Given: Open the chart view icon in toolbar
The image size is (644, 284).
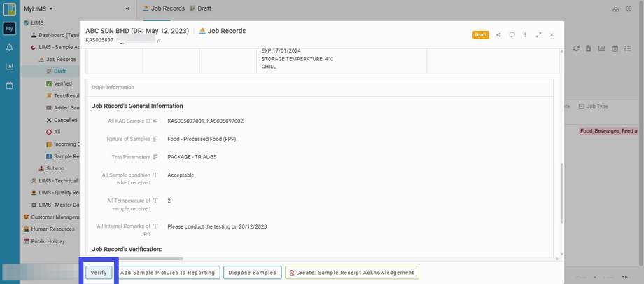Looking at the screenshot, I should tap(602, 48).
